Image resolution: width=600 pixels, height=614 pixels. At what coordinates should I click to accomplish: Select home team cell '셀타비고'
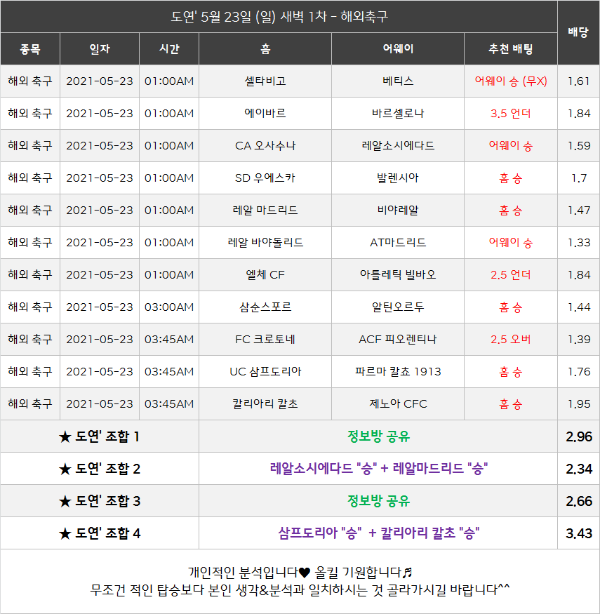[265, 81]
